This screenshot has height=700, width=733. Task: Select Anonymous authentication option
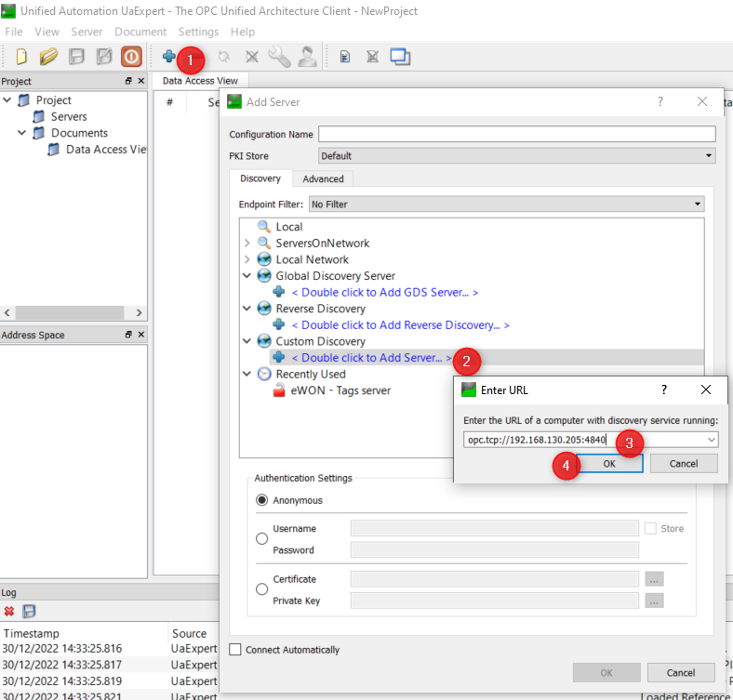[261, 500]
